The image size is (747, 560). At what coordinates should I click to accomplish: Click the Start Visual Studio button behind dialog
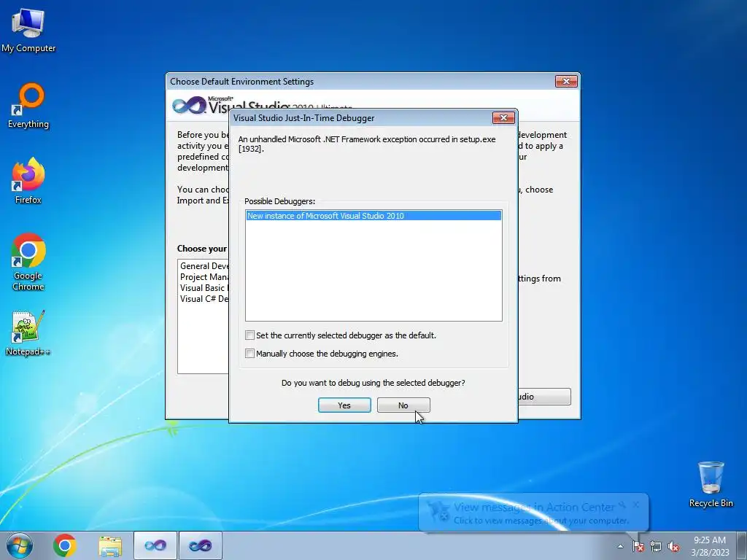(544, 397)
